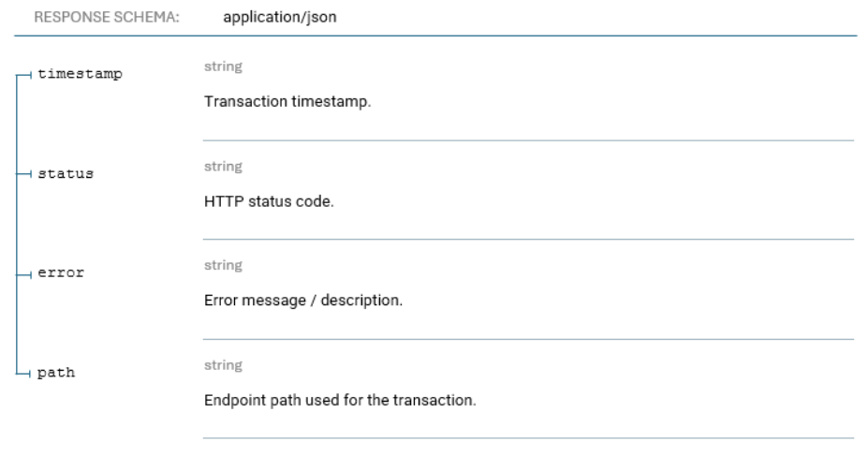Click the tree branch marker beside error

[x=25, y=274]
